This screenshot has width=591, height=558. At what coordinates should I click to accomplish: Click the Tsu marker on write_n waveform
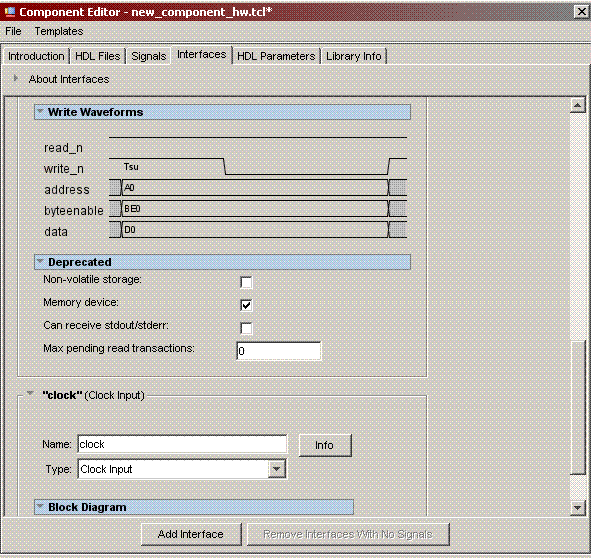(131, 167)
